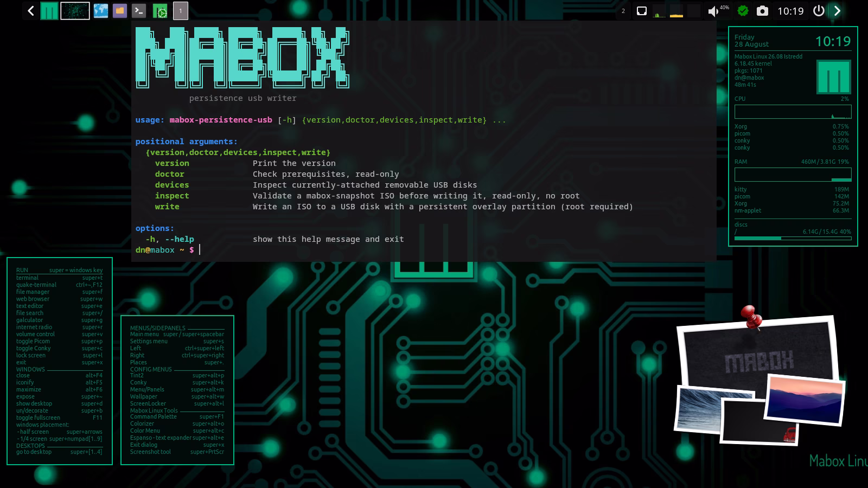Open the volume control speaker icon
The image size is (868, 488).
[713, 11]
